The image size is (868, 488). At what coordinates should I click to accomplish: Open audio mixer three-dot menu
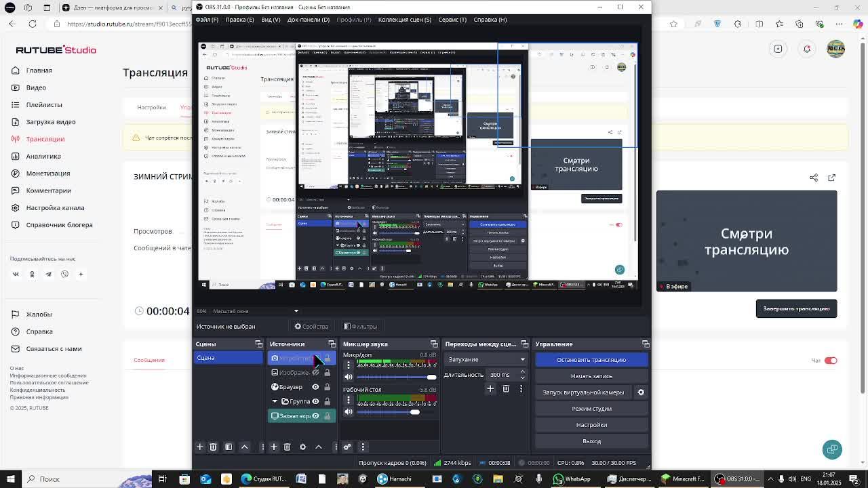click(x=363, y=447)
